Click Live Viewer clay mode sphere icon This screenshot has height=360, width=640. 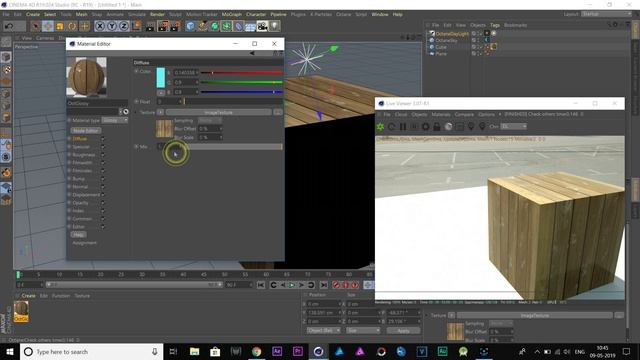point(448,127)
